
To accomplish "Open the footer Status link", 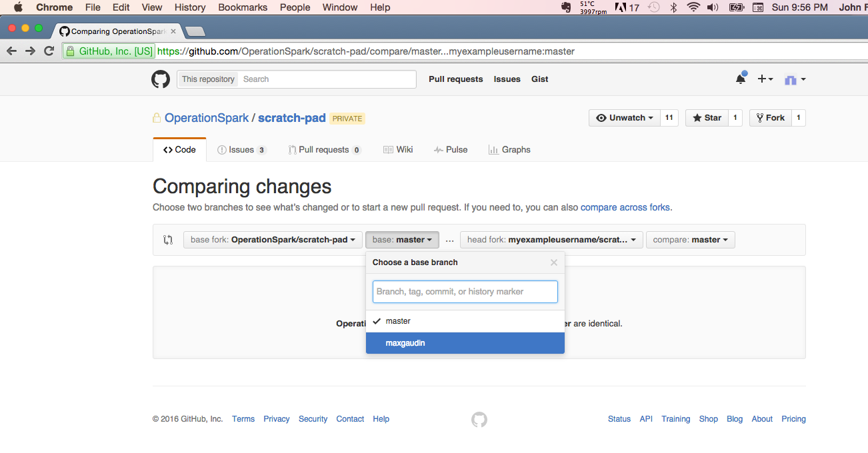I will click(619, 419).
